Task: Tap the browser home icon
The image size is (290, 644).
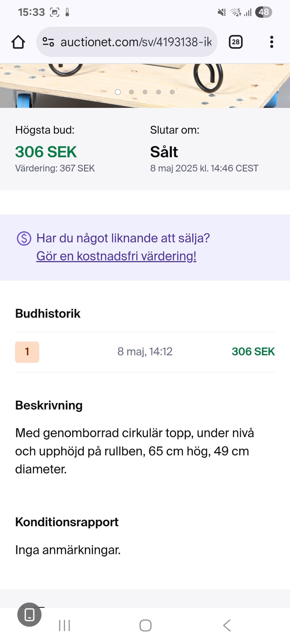Action: (x=18, y=42)
